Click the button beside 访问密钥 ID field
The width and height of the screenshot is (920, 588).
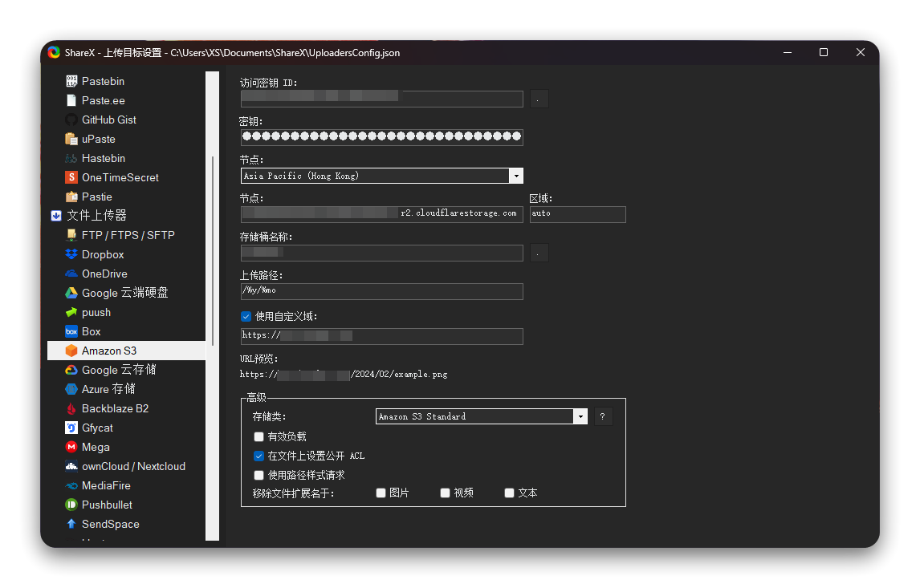(539, 99)
